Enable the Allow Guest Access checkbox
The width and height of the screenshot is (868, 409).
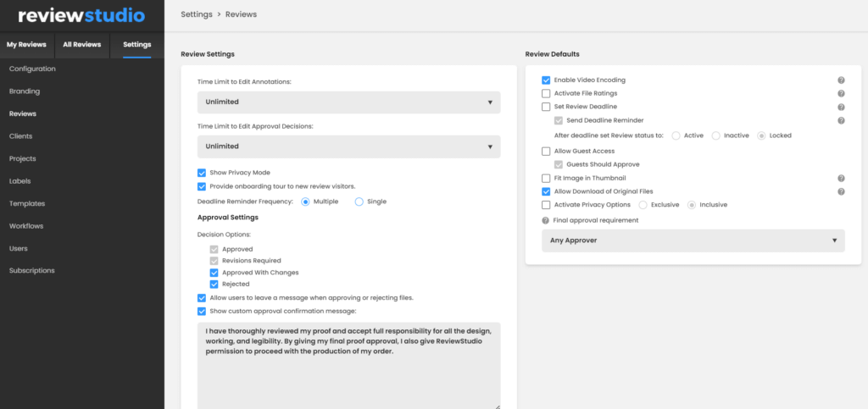pyautogui.click(x=546, y=151)
